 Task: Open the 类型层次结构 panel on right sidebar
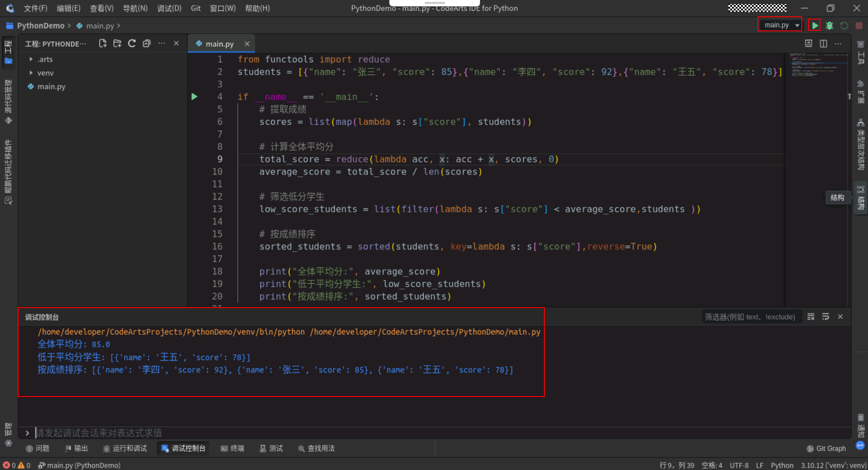point(861,144)
